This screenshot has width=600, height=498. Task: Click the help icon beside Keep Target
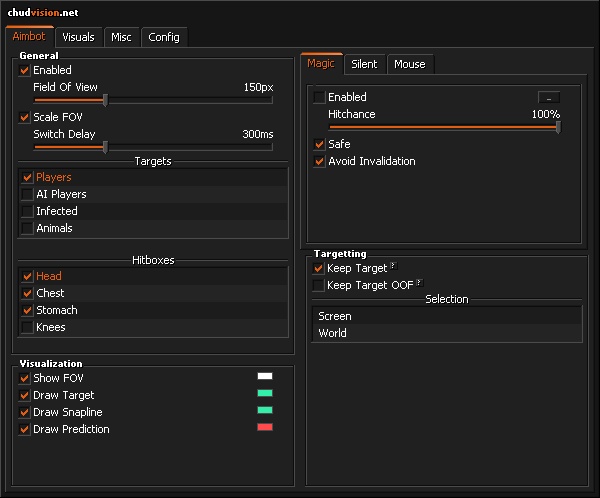click(394, 266)
